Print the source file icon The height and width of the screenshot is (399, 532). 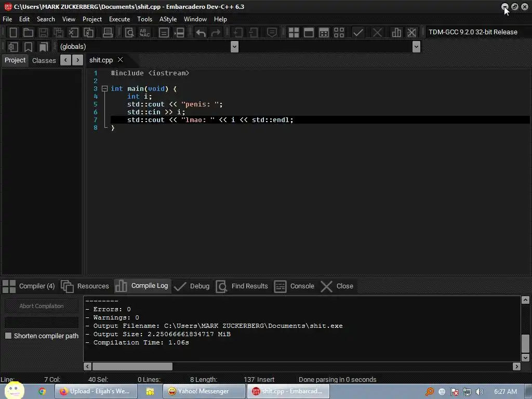pos(108,33)
